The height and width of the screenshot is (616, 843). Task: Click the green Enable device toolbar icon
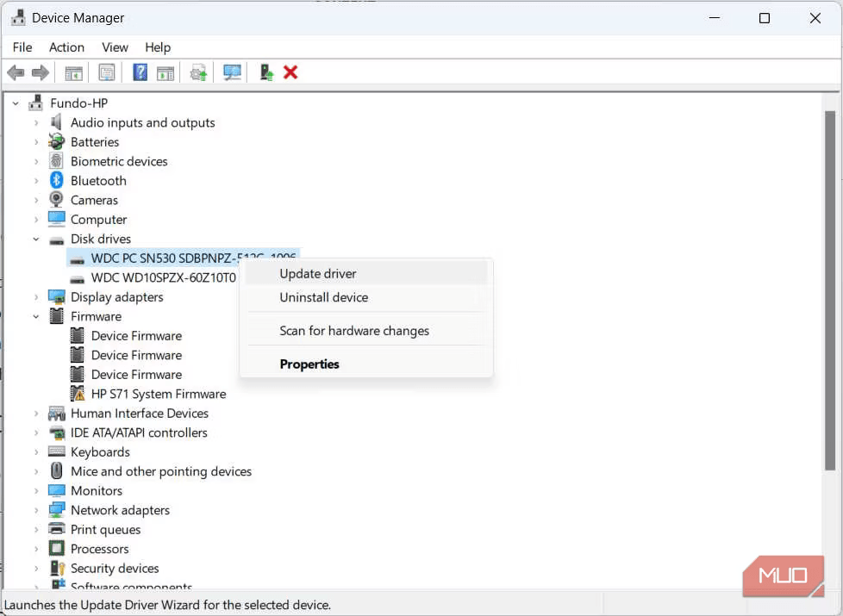266,72
